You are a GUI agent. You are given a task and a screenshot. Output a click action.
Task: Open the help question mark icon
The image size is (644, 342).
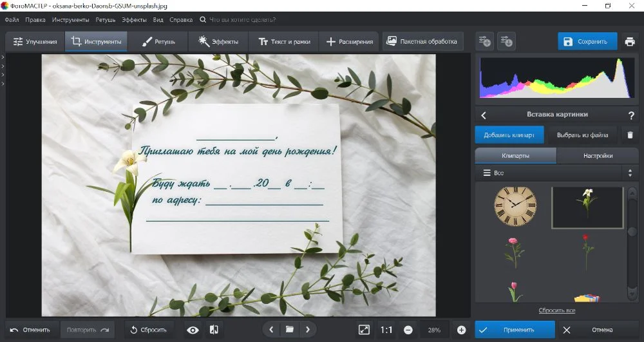[x=631, y=115]
